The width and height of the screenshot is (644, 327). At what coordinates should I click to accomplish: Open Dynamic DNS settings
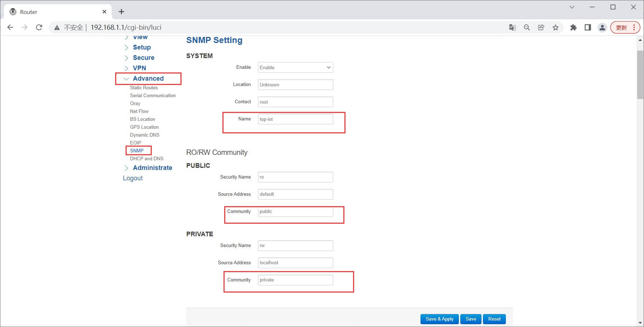pos(145,135)
